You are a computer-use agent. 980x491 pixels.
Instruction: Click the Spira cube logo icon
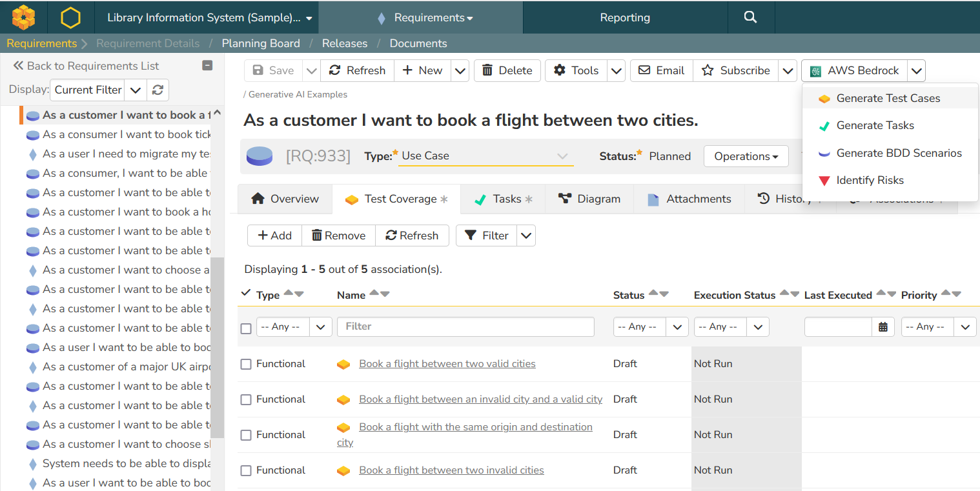point(23,17)
